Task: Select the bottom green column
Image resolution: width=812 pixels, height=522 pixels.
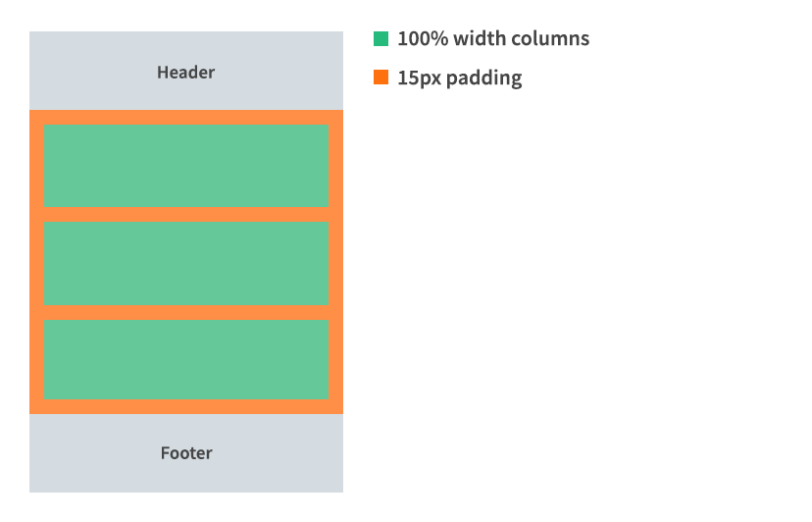Action: point(186,359)
